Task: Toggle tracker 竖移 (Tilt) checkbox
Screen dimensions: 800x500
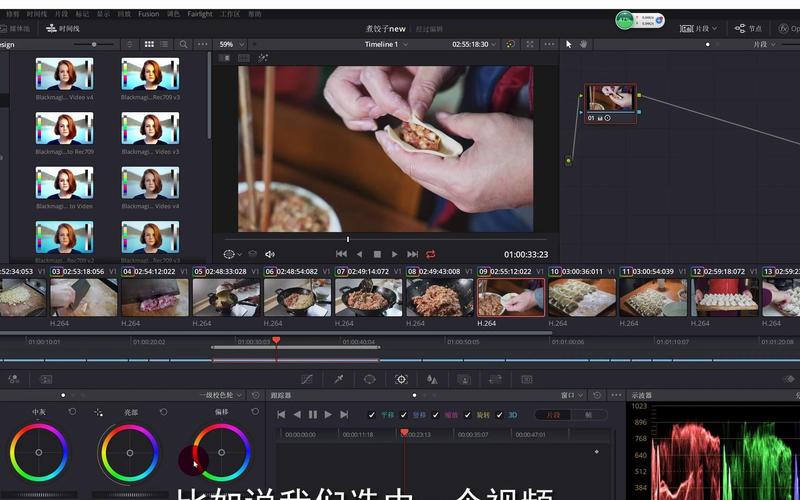Action: point(404,415)
